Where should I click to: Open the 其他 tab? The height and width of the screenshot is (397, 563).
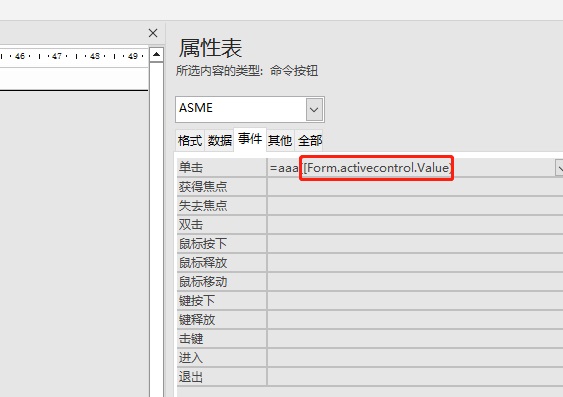point(280,140)
